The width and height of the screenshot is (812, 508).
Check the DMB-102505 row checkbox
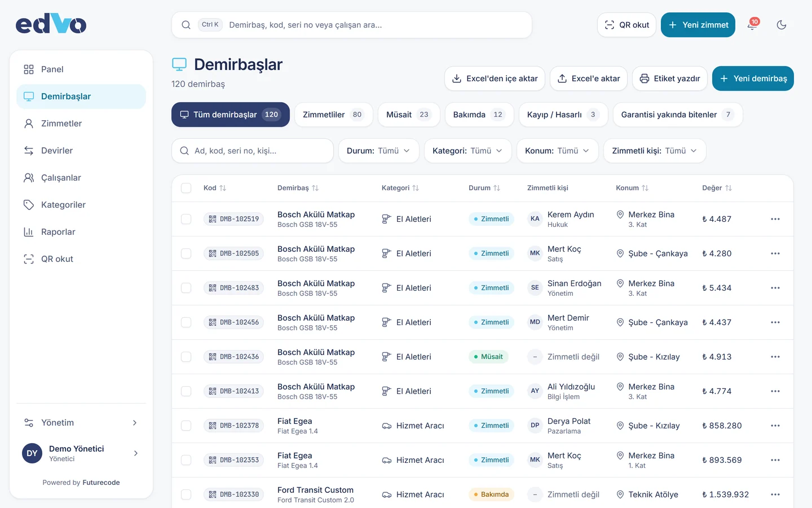point(186,253)
